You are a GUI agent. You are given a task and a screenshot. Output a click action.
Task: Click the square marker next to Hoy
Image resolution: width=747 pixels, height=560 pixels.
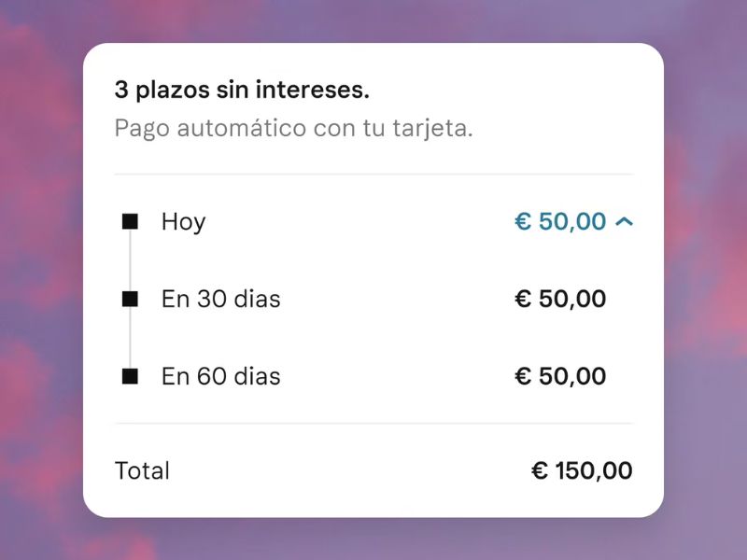coord(131,222)
